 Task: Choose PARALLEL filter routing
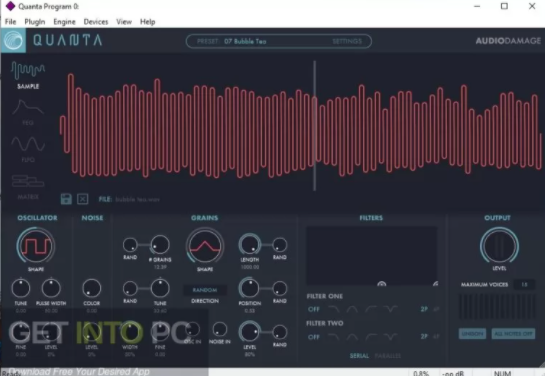point(388,356)
